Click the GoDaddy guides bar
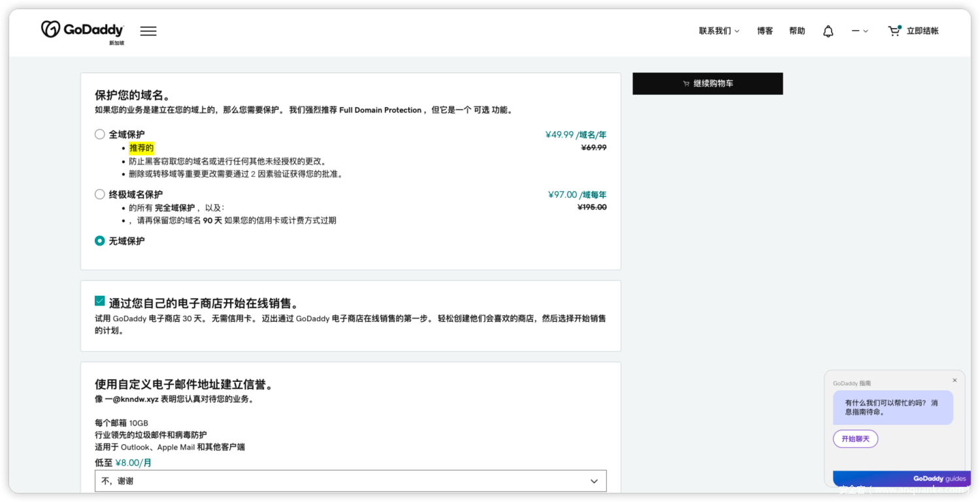 tap(898, 478)
